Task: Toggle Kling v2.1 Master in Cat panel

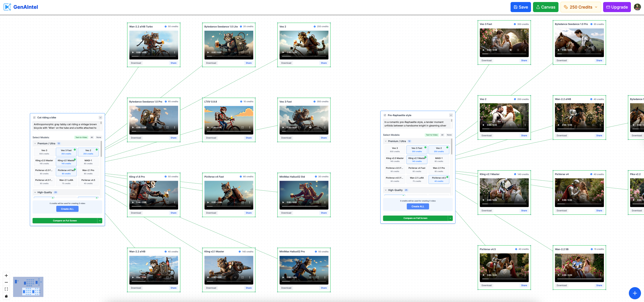Action: 66,162
